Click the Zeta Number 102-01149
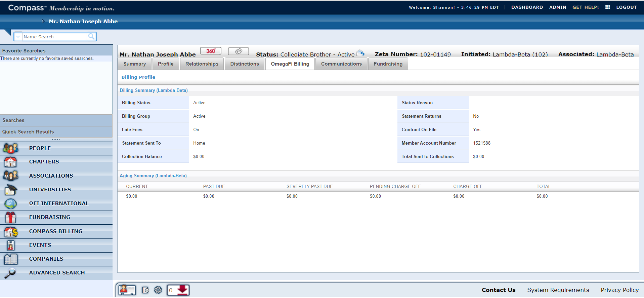644x298 pixels. point(435,54)
